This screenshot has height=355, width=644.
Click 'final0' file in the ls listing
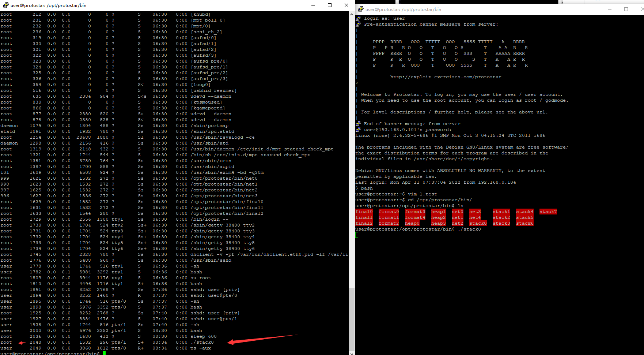coord(364,212)
